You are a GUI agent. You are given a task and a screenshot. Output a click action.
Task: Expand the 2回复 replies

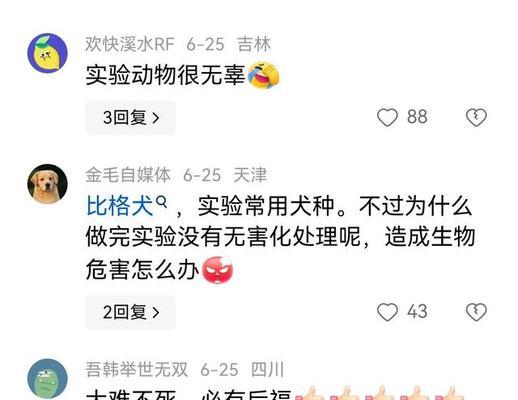pos(130,312)
